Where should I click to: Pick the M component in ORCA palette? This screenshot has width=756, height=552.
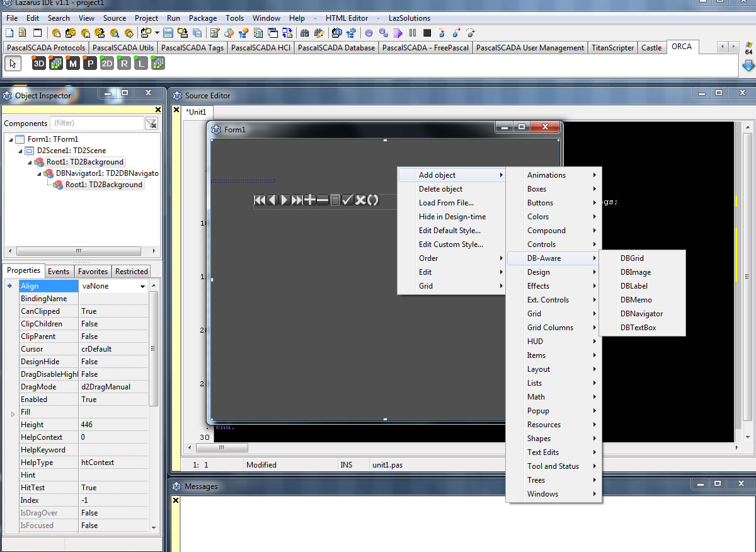pyautogui.click(x=73, y=63)
